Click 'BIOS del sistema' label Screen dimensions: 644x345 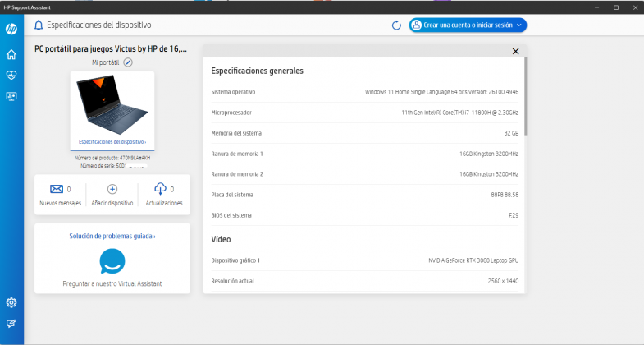[x=231, y=215]
